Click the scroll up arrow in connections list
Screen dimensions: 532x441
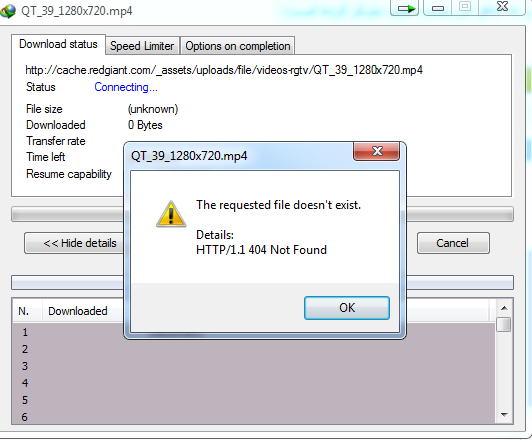pos(504,308)
